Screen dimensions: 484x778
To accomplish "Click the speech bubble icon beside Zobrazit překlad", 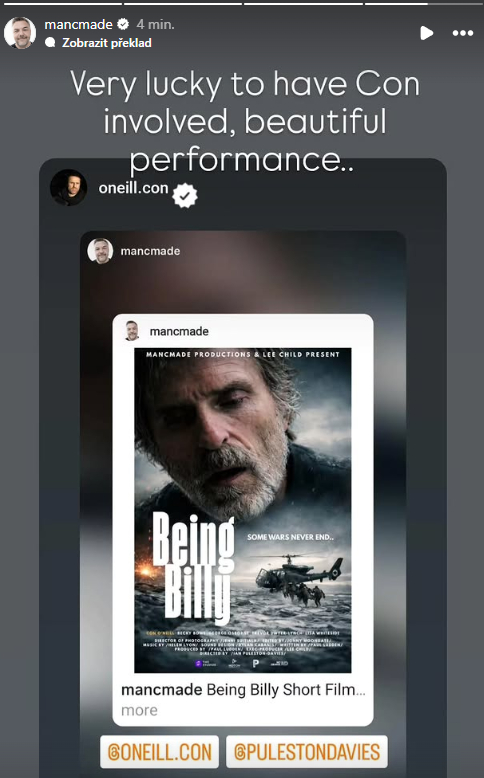I will (50, 43).
